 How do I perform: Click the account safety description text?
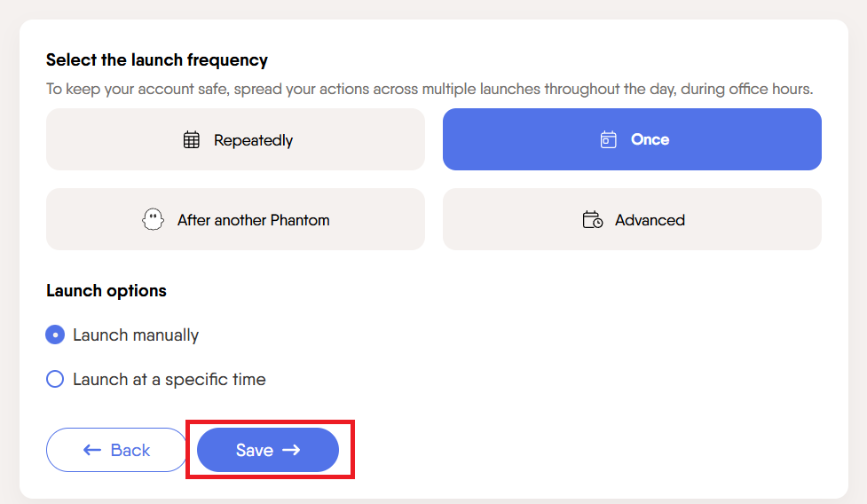point(430,90)
